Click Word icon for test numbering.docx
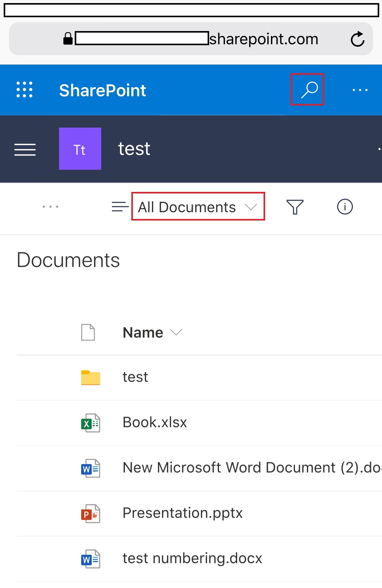The image size is (382, 588). (91, 559)
